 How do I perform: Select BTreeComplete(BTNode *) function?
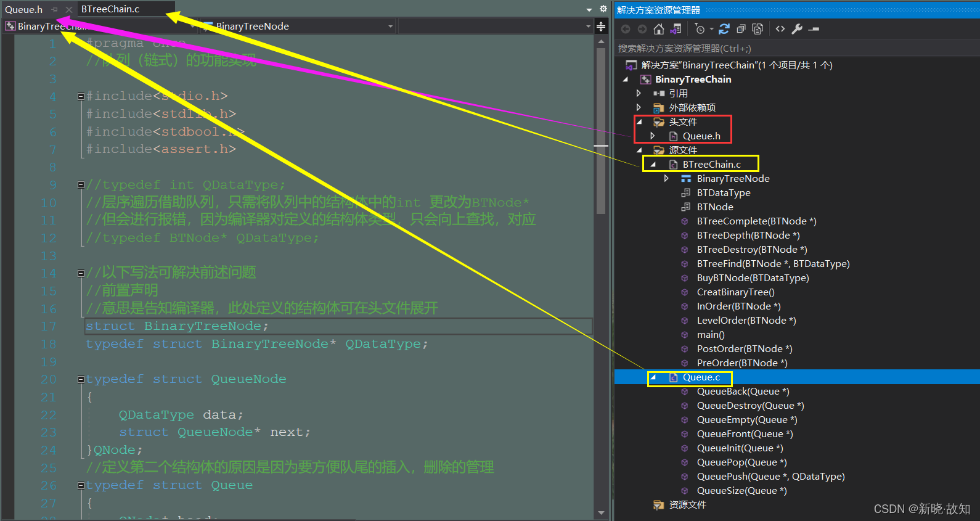click(756, 221)
